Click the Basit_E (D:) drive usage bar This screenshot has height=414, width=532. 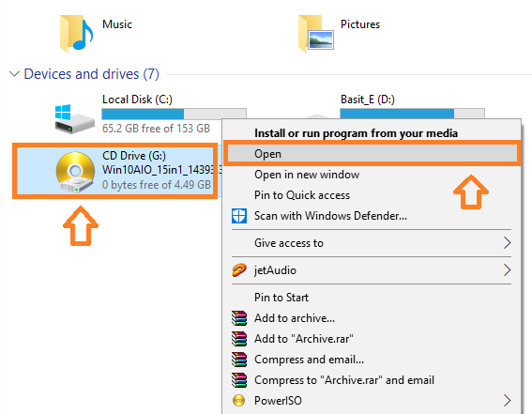tap(412, 114)
